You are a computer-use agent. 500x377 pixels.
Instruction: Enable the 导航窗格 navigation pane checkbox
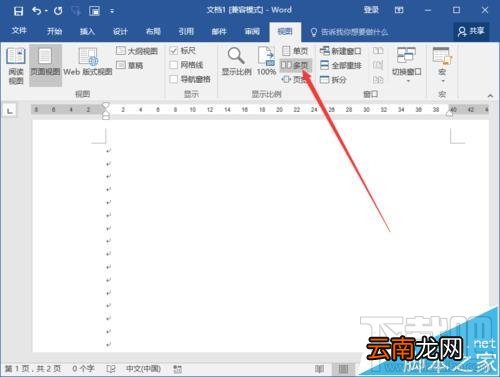(173, 79)
